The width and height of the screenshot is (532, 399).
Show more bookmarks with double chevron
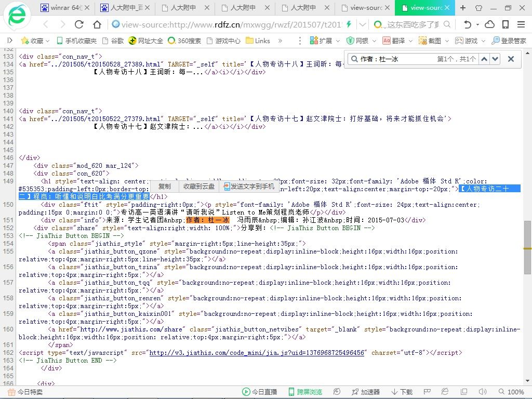280,41
